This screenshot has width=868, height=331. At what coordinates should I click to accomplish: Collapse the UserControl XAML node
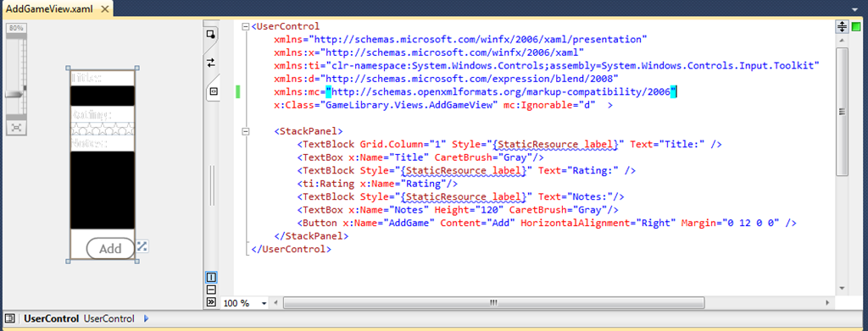(245, 26)
